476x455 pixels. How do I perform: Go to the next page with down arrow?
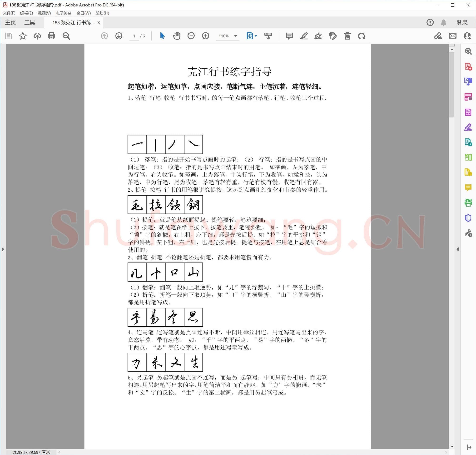(x=119, y=36)
